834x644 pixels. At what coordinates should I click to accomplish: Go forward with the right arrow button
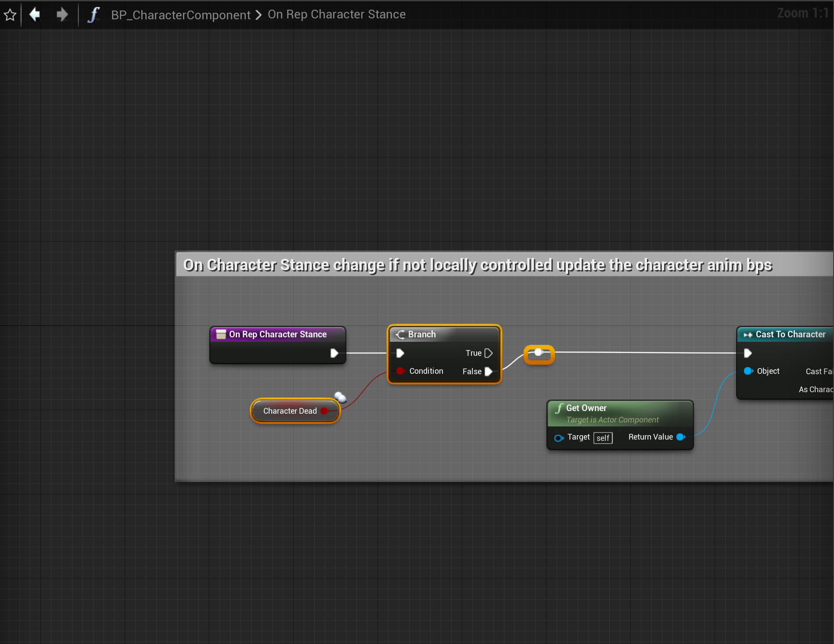click(x=62, y=14)
